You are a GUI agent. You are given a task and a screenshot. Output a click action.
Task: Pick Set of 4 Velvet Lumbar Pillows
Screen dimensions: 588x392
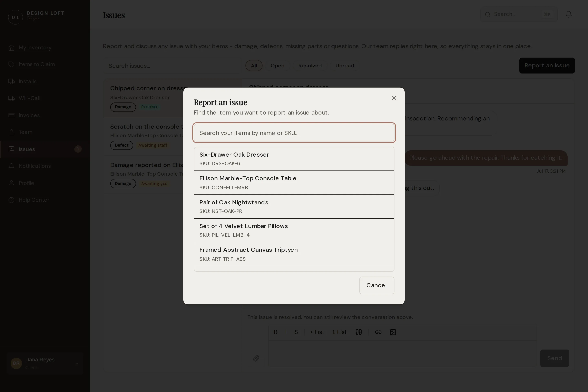point(294,230)
